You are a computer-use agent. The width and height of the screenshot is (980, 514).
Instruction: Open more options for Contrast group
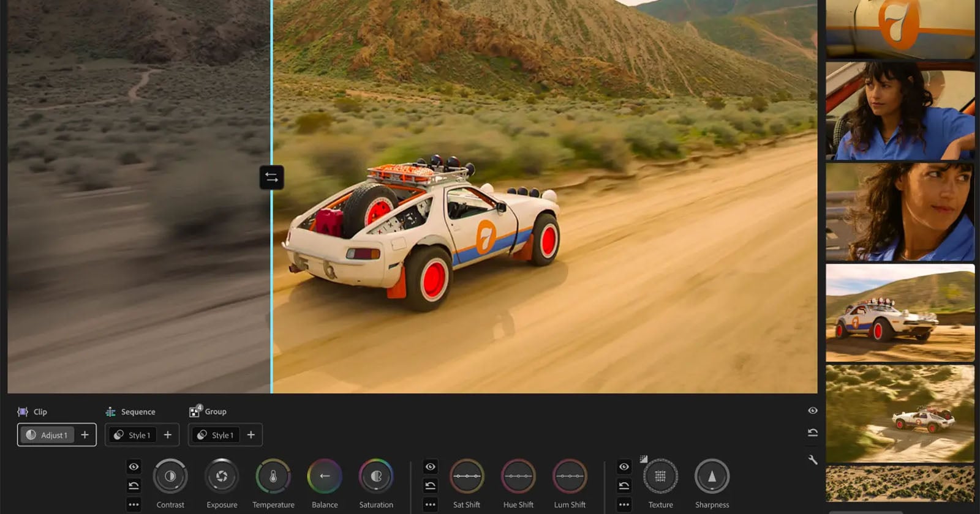(134, 505)
